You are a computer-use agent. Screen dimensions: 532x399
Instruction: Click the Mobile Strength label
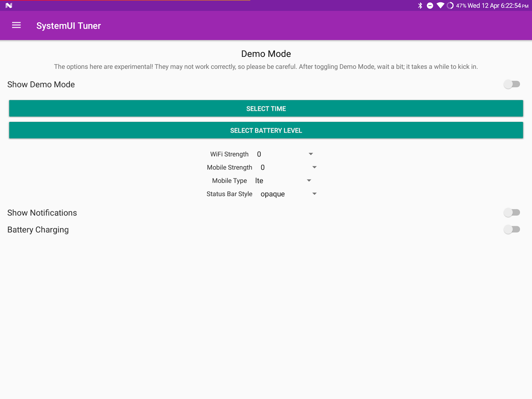[x=229, y=168]
